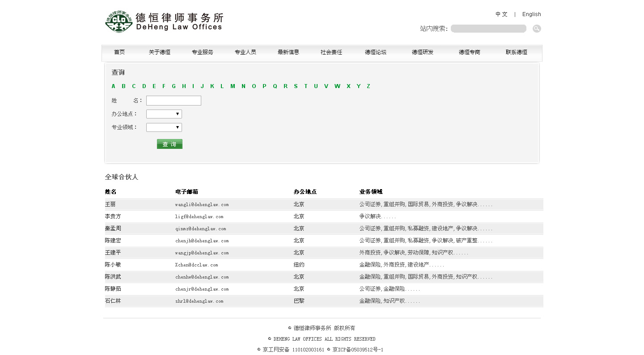Open the 德恒研发 menu item
This screenshot has height=355, width=644.
(x=423, y=52)
